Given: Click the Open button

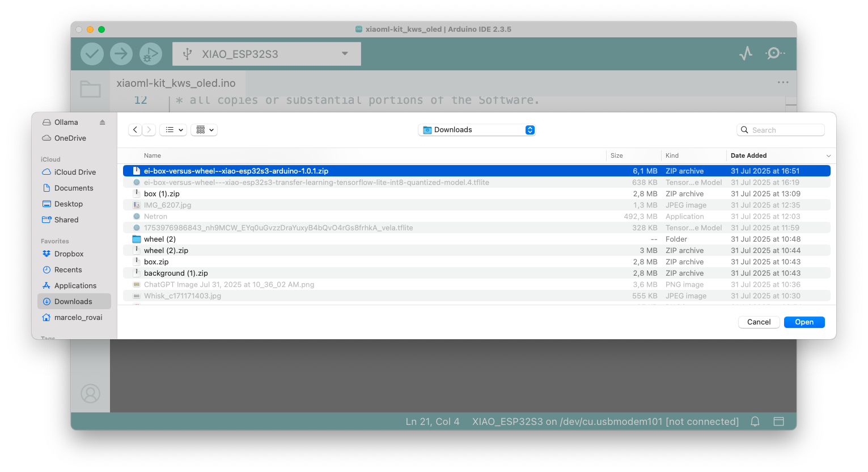Looking at the screenshot, I should (x=804, y=322).
